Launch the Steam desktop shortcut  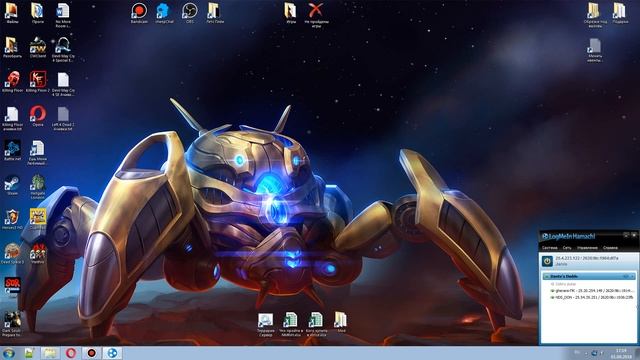12,184
